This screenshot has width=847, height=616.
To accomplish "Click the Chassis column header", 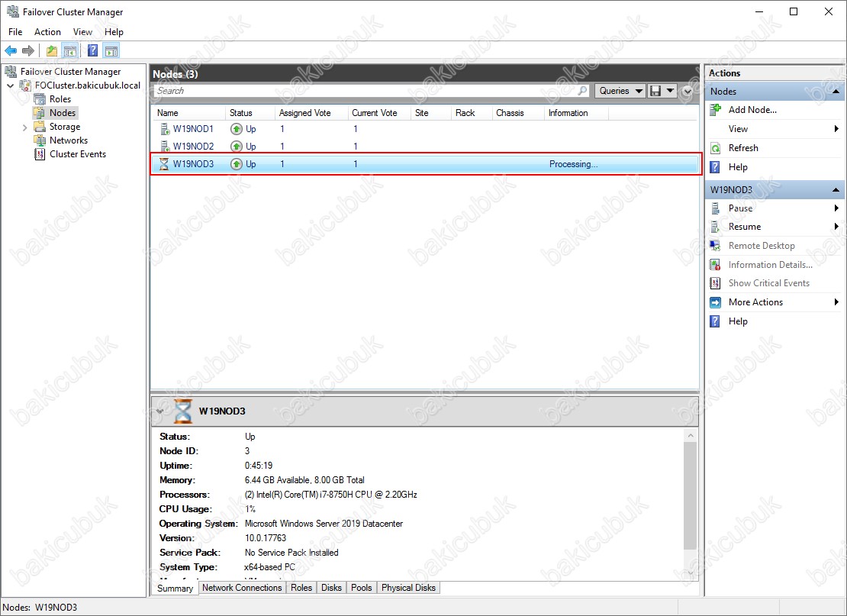I will 517,113.
